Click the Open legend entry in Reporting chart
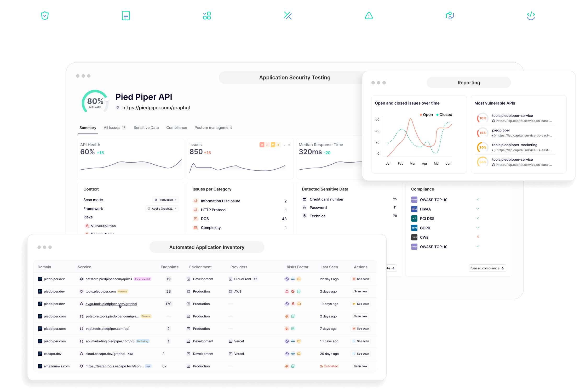Image resolution: width=580 pixels, height=392 pixels. point(426,115)
